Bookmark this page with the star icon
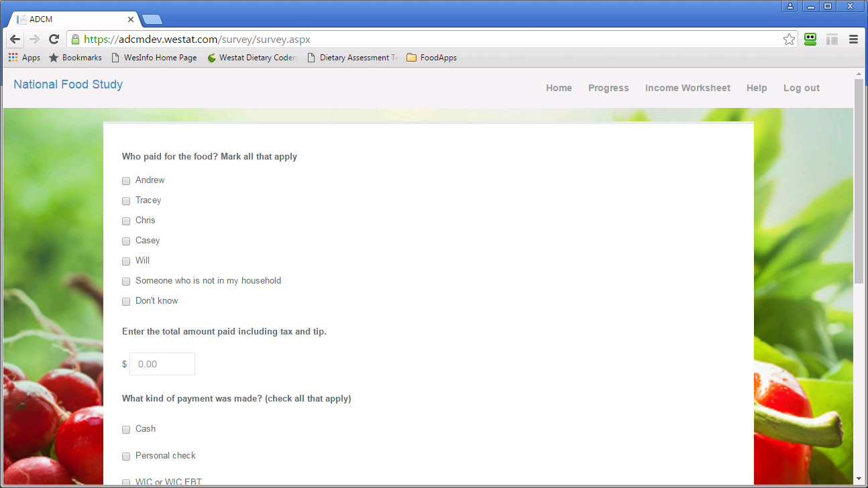Viewport: 868px width, 488px height. coord(789,40)
